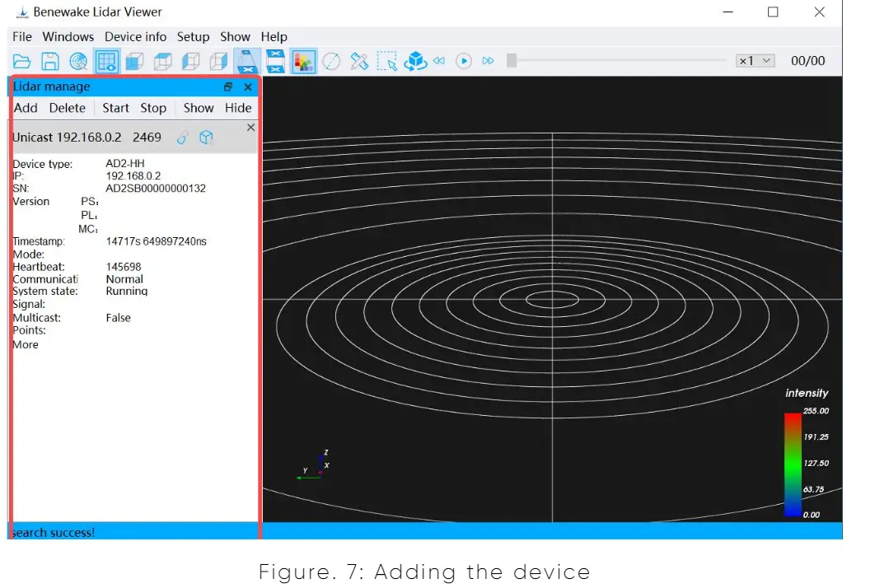The width and height of the screenshot is (889, 588).
Task: Click the 00/00 frame counter
Action: (808, 61)
